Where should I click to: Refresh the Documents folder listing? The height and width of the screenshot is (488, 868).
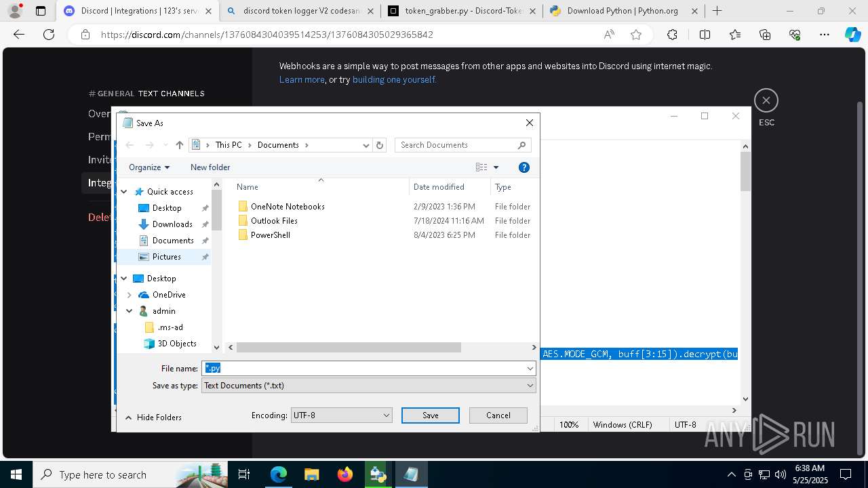click(380, 145)
